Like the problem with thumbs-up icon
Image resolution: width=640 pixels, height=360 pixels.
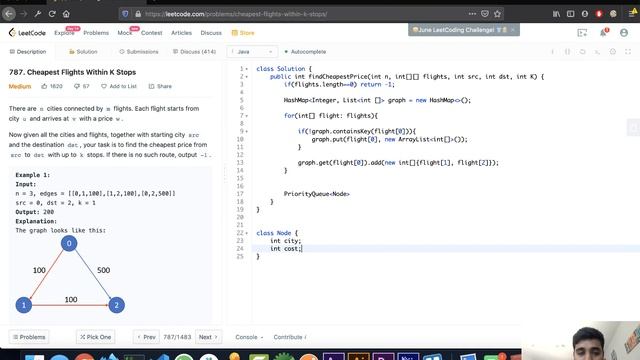point(44,86)
